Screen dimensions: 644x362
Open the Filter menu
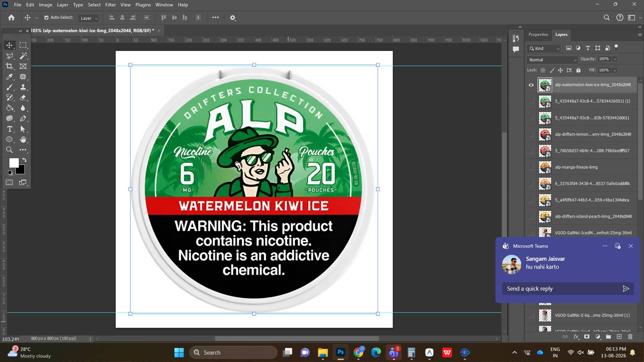[110, 5]
